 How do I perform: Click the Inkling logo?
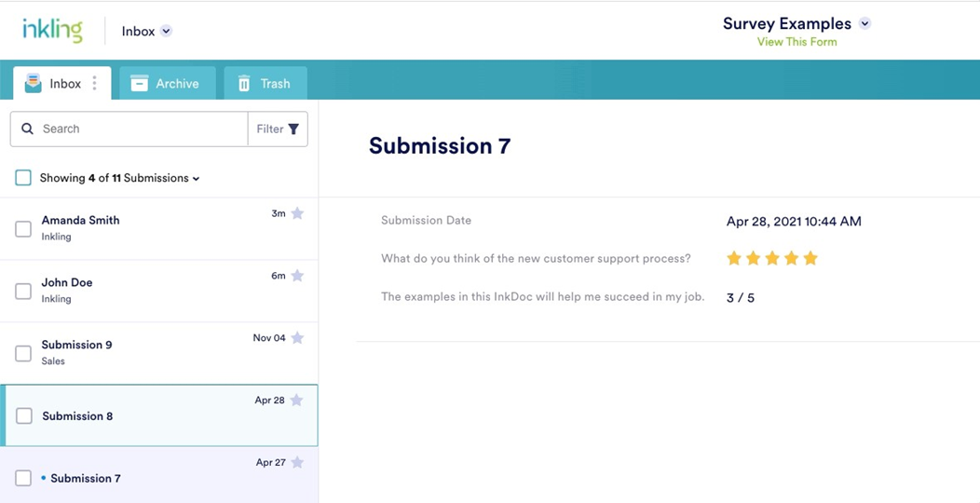coord(52,31)
